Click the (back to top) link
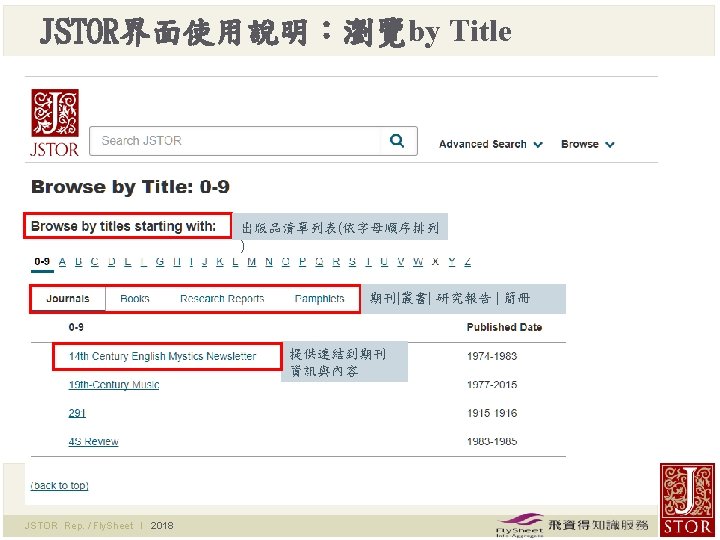The image size is (720, 540). click(x=59, y=485)
